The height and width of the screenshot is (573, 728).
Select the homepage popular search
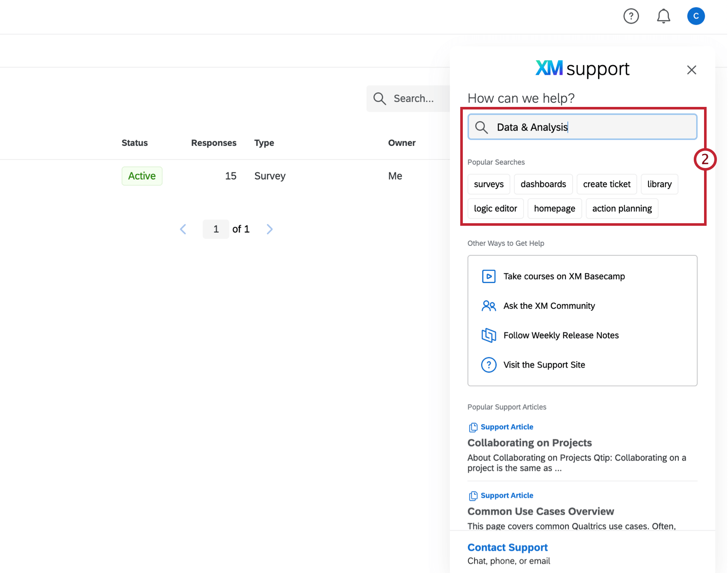coord(554,209)
